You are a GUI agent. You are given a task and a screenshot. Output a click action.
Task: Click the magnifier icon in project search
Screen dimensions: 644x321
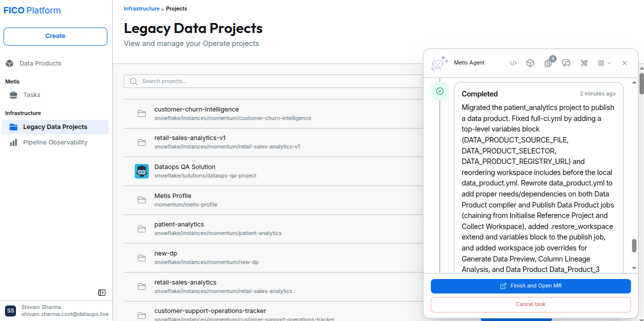[134, 81]
